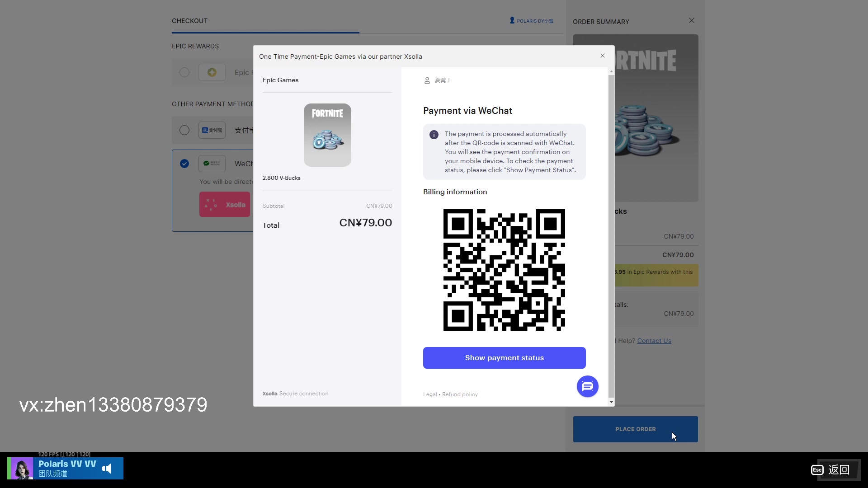Click the Place Order button
This screenshot has height=488, width=868.
(635, 429)
